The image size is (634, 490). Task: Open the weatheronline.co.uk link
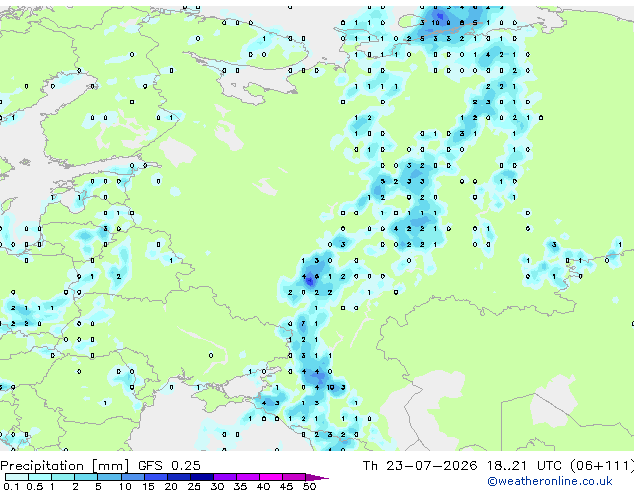tap(550, 481)
